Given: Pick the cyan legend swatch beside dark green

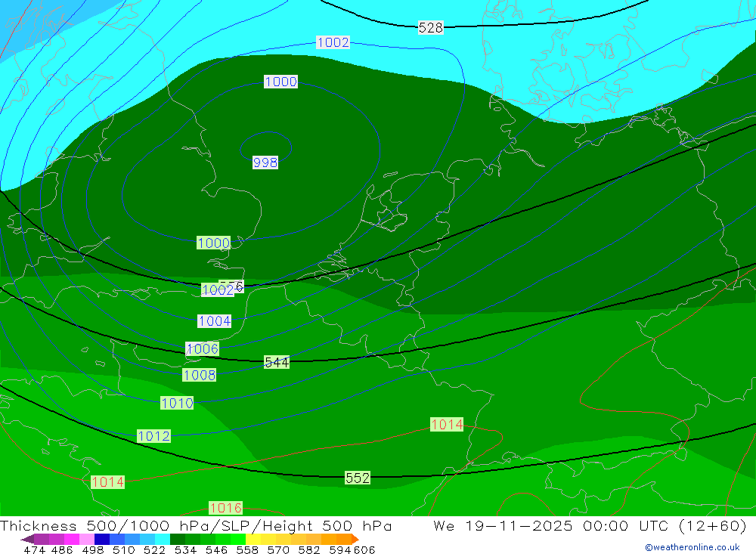Looking at the screenshot, I should (163, 540).
